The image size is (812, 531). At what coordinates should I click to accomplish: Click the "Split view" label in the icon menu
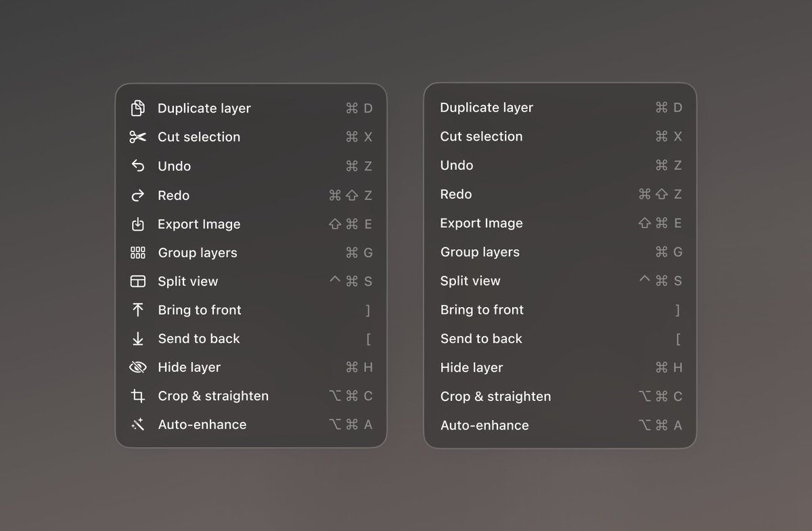188,281
